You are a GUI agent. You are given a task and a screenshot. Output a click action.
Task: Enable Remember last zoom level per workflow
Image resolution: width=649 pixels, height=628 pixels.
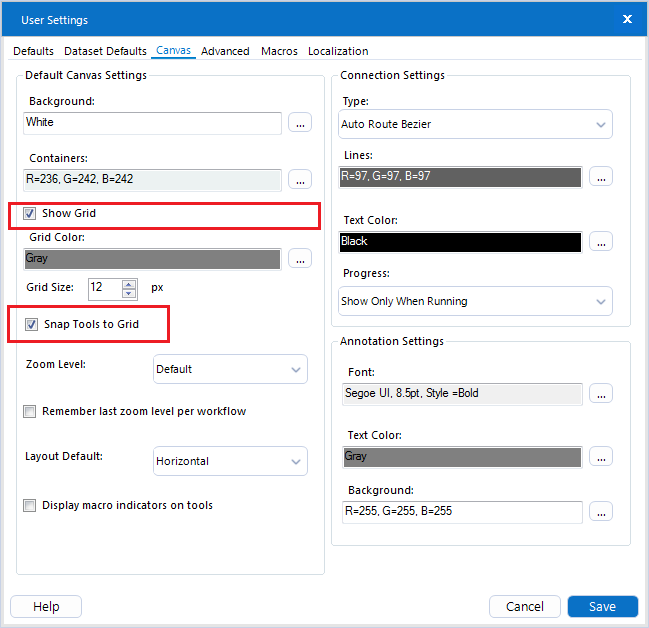[31, 411]
